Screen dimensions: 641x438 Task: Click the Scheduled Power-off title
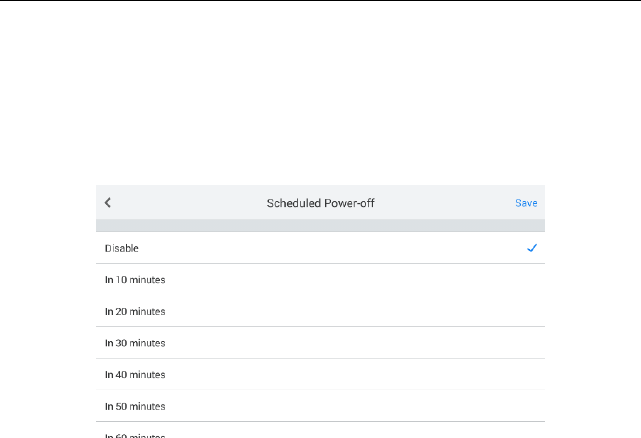320,203
